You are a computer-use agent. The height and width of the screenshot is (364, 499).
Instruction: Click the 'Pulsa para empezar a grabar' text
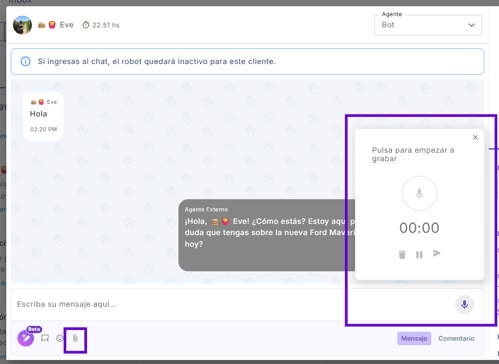coord(413,154)
